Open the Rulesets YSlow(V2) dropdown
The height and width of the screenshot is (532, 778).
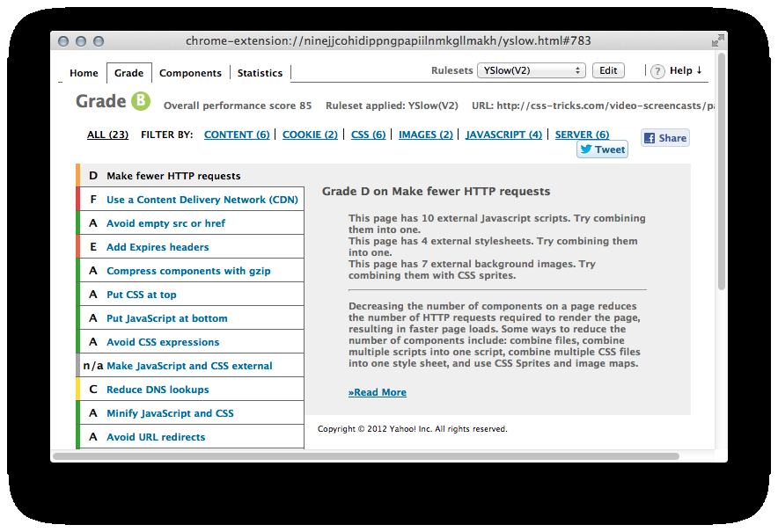[532, 70]
